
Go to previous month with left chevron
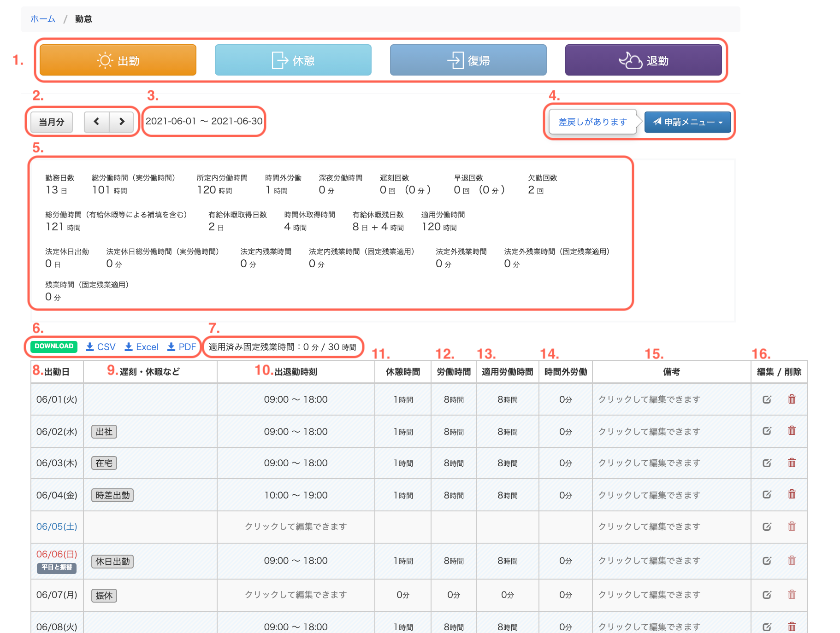point(96,122)
